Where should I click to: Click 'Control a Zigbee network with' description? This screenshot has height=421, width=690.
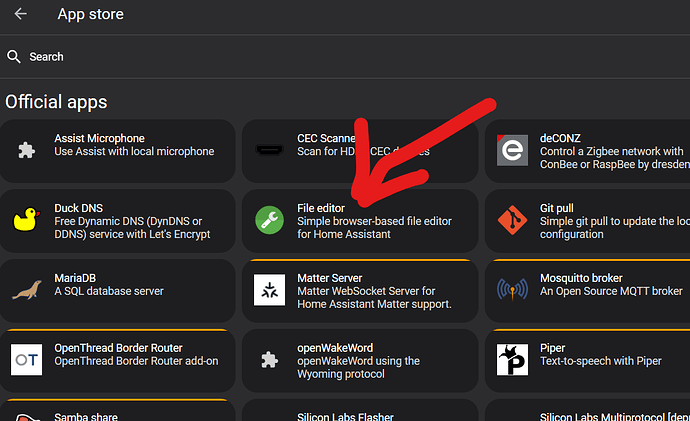click(612, 151)
